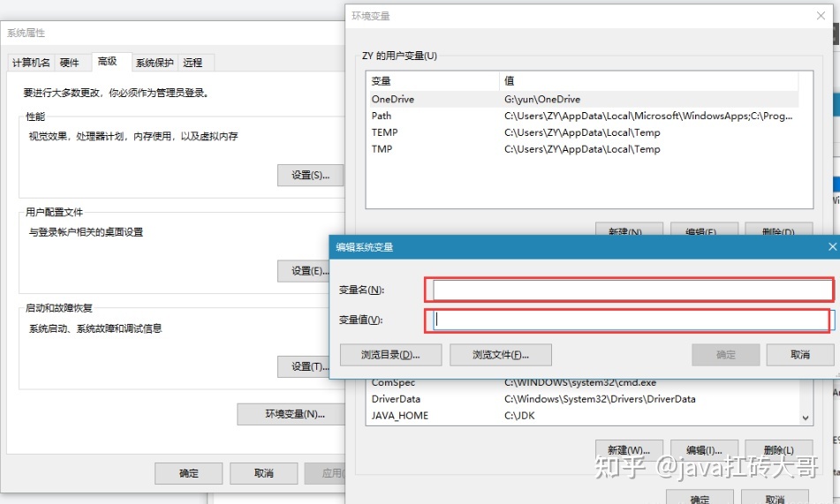This screenshot has height=504, width=840.
Task: Sort by the 值 column header
Action: pos(649,81)
